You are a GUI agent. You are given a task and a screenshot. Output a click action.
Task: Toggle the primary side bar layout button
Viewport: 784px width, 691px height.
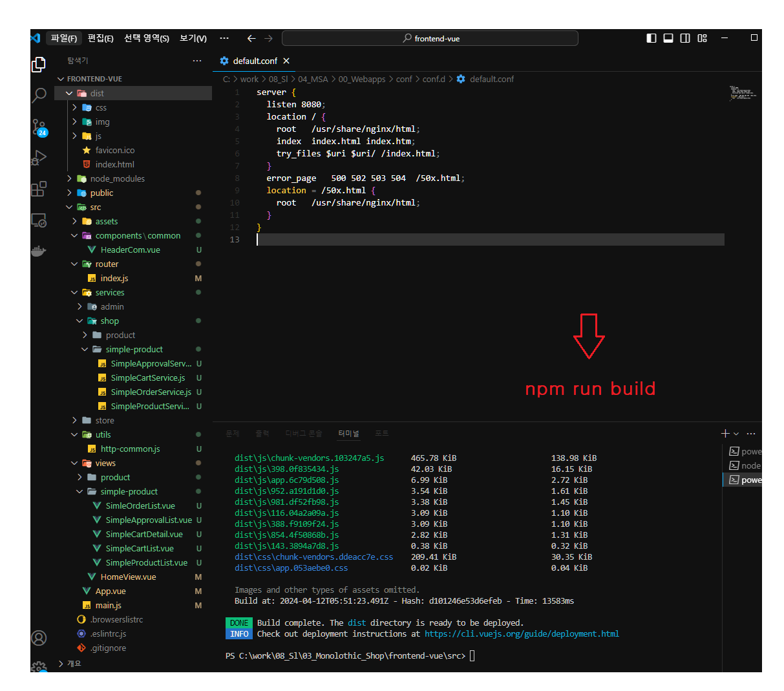(x=652, y=38)
